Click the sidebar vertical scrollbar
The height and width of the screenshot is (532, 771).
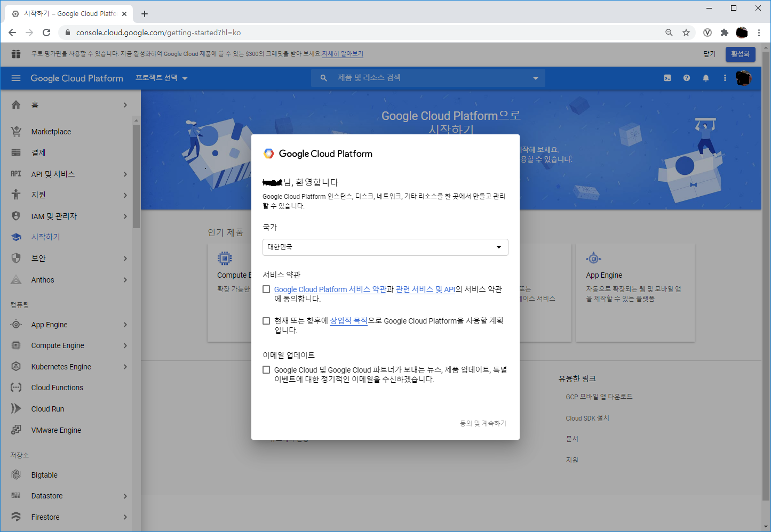coord(136,176)
